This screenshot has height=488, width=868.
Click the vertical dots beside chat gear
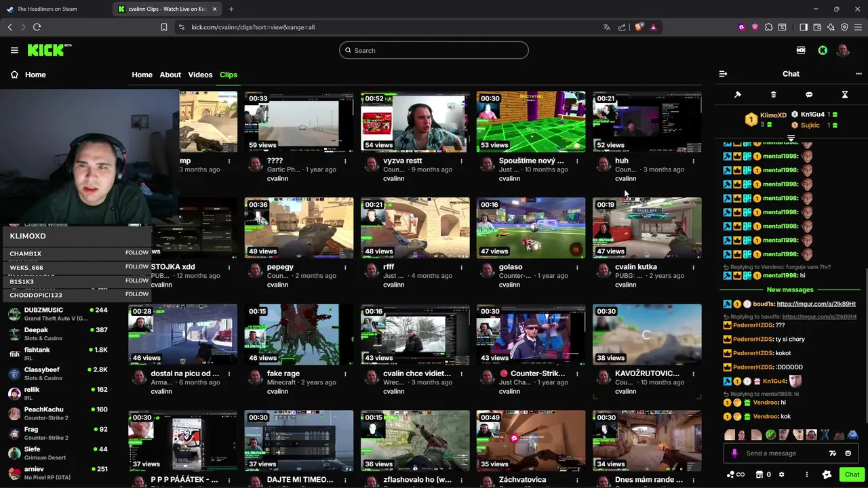807,474
